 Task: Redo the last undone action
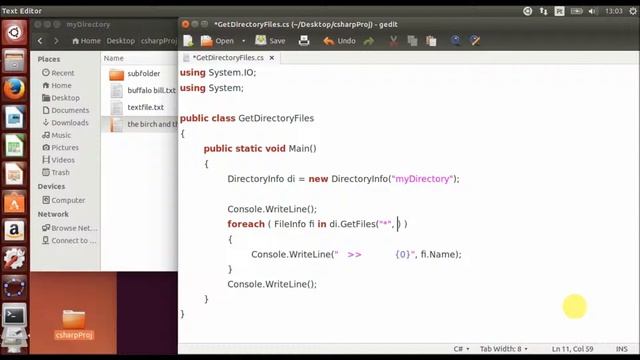(369, 41)
